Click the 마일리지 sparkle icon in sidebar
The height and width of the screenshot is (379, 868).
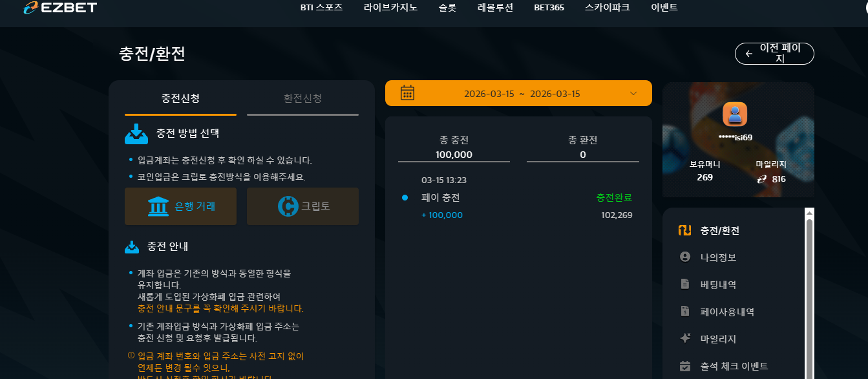point(685,338)
